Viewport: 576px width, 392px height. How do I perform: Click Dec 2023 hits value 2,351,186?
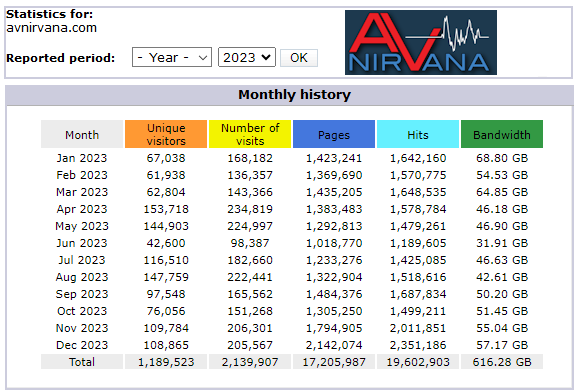coord(418,345)
